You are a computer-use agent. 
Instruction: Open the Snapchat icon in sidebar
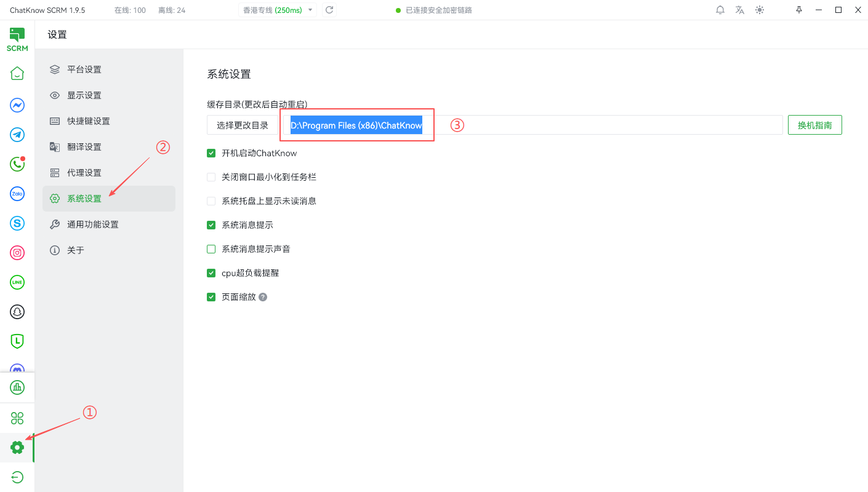(x=17, y=312)
